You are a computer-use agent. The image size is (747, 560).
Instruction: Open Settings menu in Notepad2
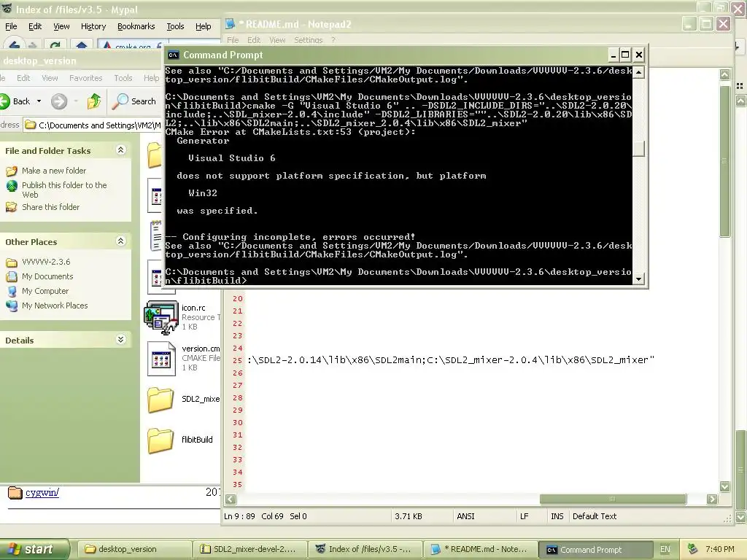(x=308, y=40)
